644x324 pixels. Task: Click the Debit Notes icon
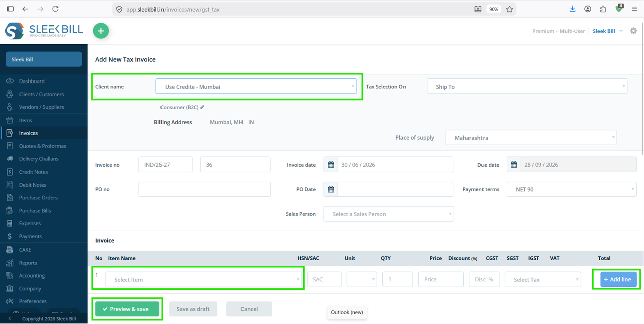(10, 185)
